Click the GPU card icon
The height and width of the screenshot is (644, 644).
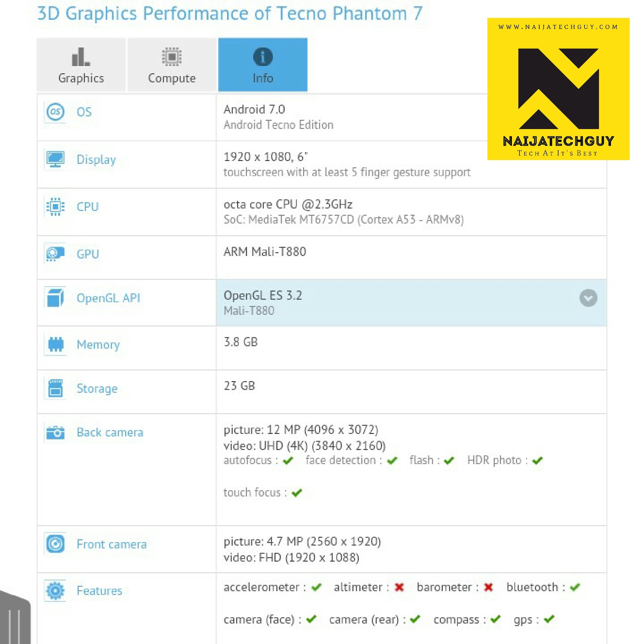(56, 254)
